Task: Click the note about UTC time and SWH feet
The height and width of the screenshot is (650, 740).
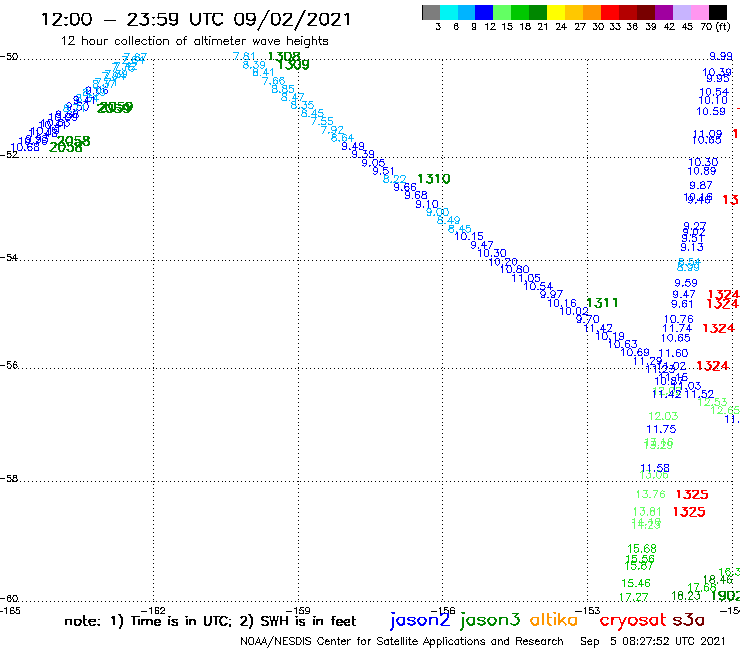Action: 210,621
